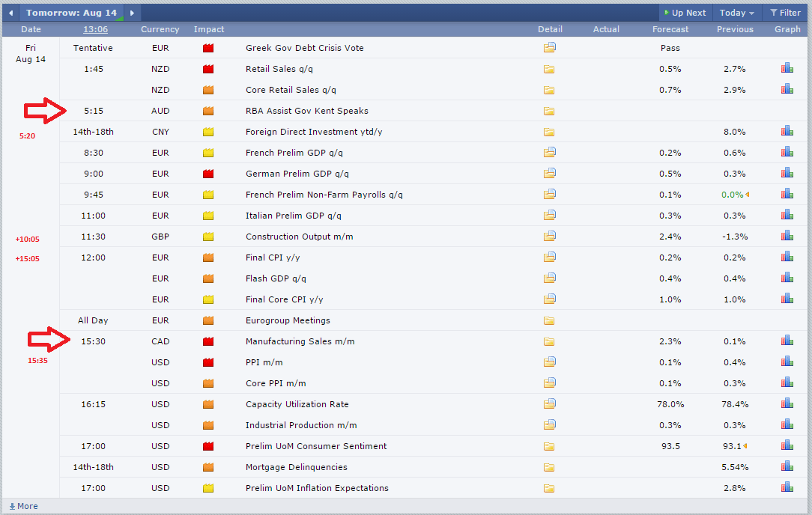Click the All Day time cell

coord(93,320)
